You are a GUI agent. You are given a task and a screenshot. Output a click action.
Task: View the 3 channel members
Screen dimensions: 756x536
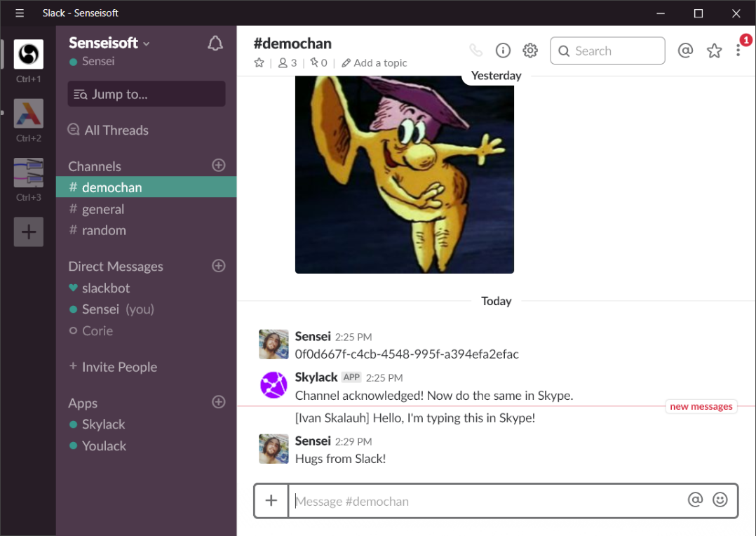pos(288,62)
